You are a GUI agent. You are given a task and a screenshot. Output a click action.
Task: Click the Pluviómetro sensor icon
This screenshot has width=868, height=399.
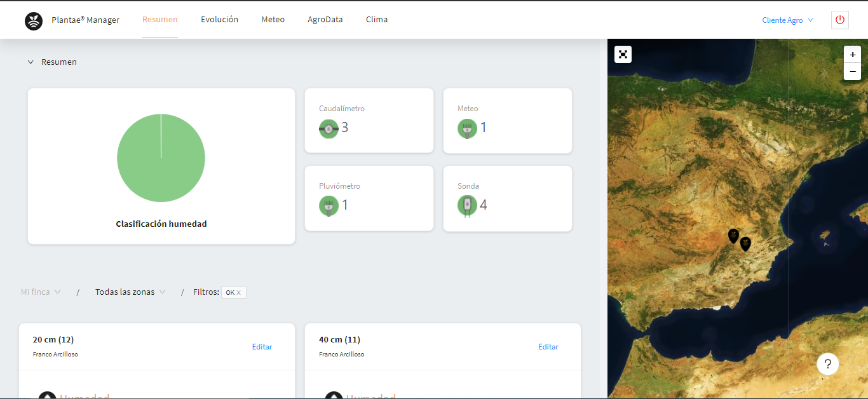[x=329, y=206]
